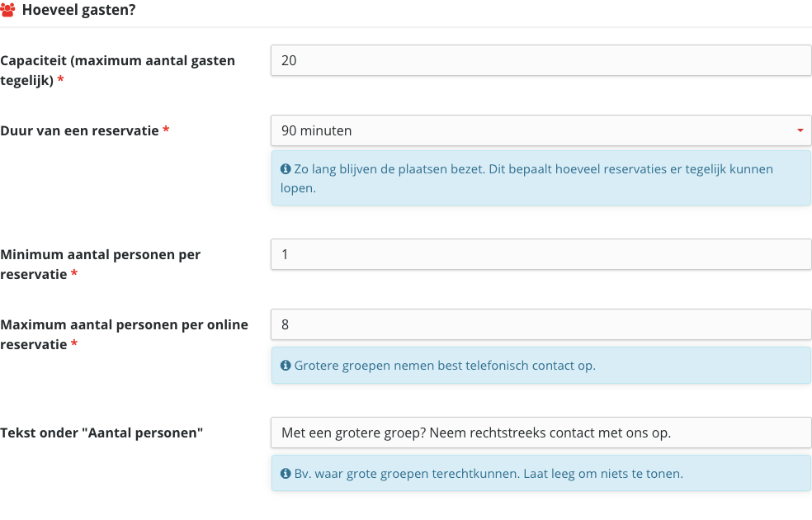The width and height of the screenshot is (812, 520).
Task: Click the Capaciteit input field showing 20
Action: click(x=541, y=60)
